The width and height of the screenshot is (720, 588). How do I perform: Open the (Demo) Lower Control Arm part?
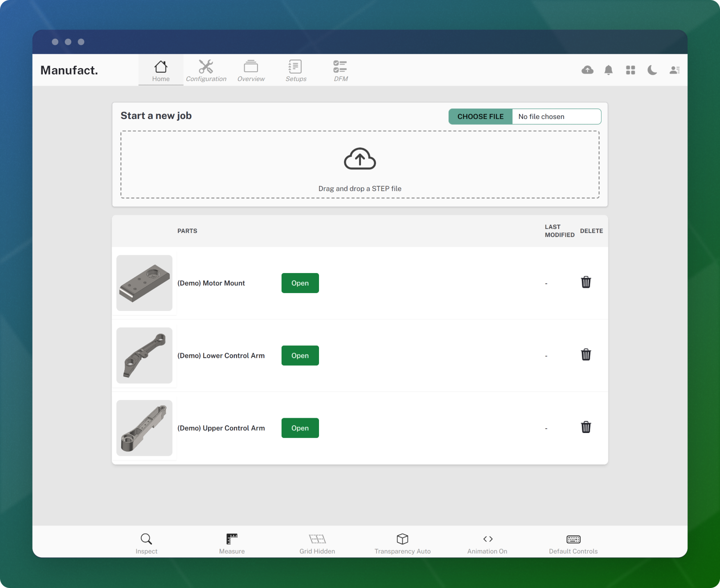pos(300,355)
